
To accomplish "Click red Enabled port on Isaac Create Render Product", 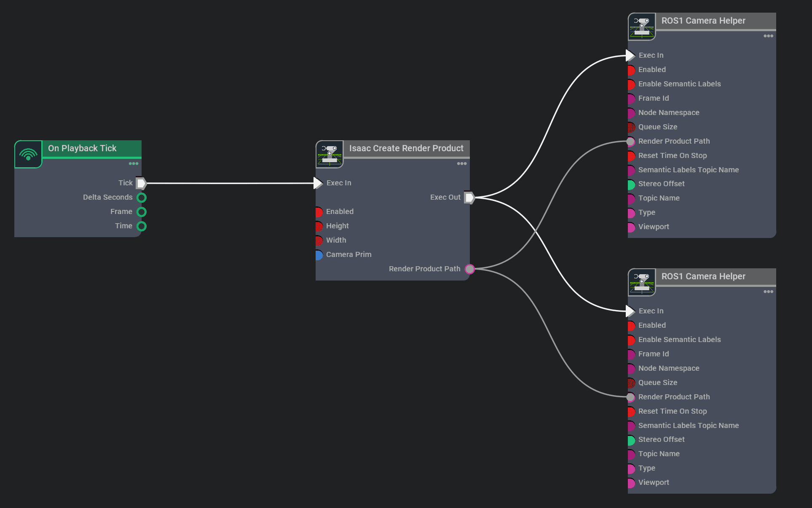I will 319,212.
